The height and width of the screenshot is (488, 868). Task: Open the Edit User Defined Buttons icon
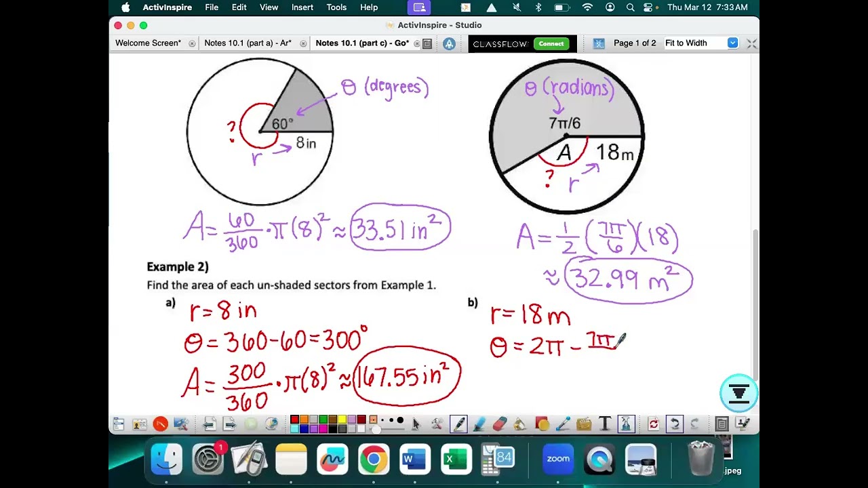point(743,424)
